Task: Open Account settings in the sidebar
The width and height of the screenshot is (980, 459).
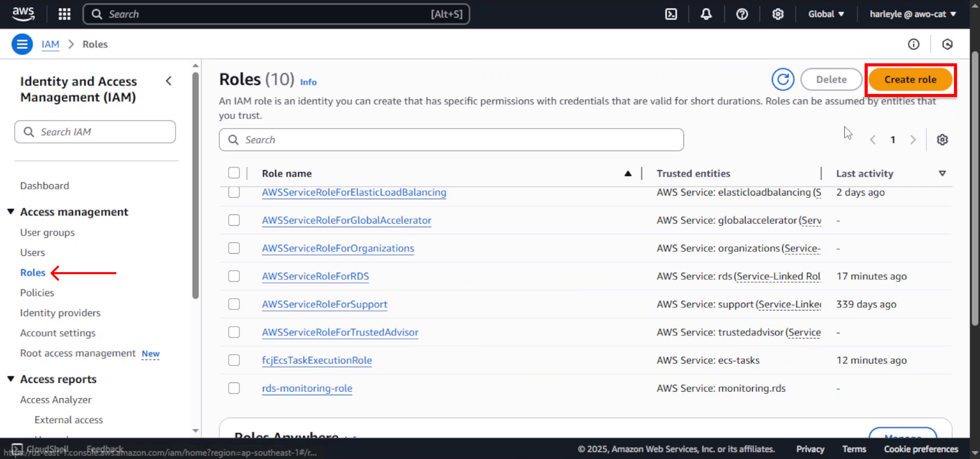Action: [58, 333]
